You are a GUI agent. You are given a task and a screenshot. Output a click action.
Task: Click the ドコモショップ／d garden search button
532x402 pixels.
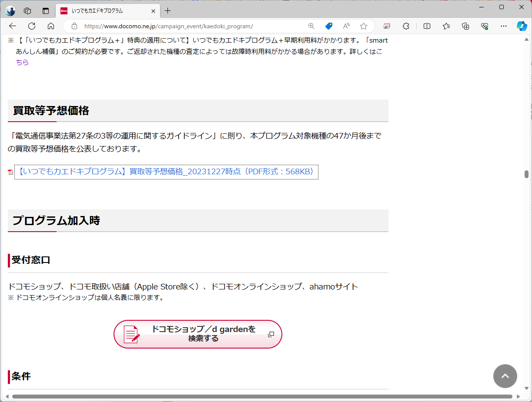[x=198, y=334]
